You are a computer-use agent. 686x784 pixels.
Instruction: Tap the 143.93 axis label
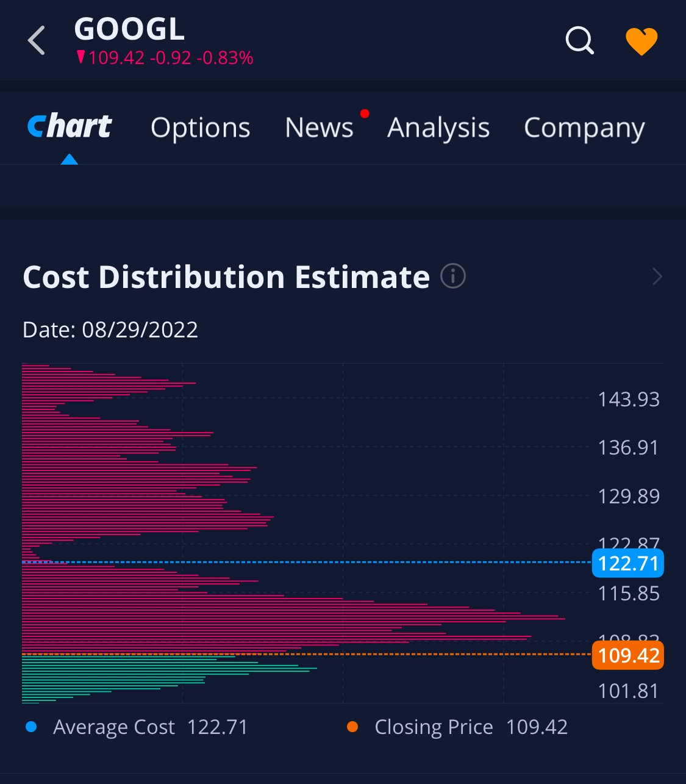coord(629,399)
